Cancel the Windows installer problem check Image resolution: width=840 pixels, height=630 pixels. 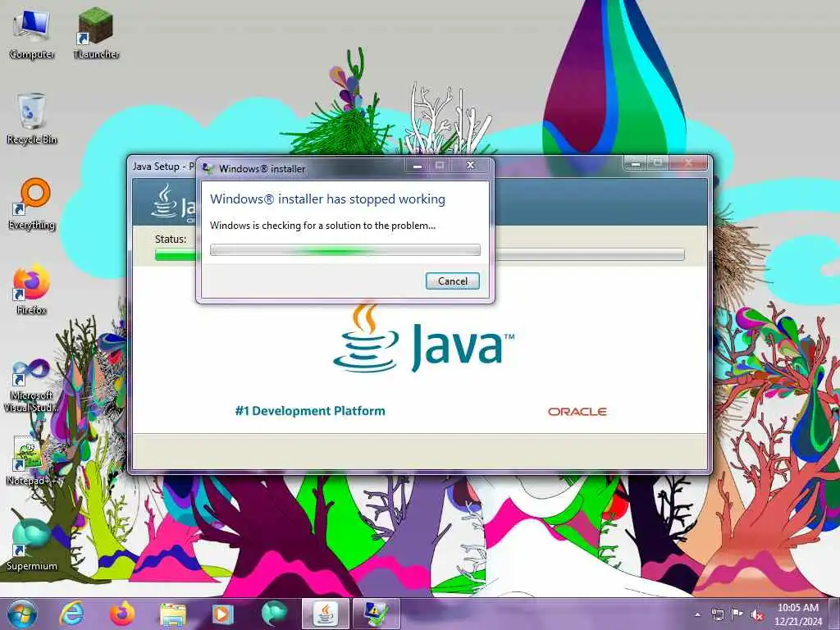452,281
